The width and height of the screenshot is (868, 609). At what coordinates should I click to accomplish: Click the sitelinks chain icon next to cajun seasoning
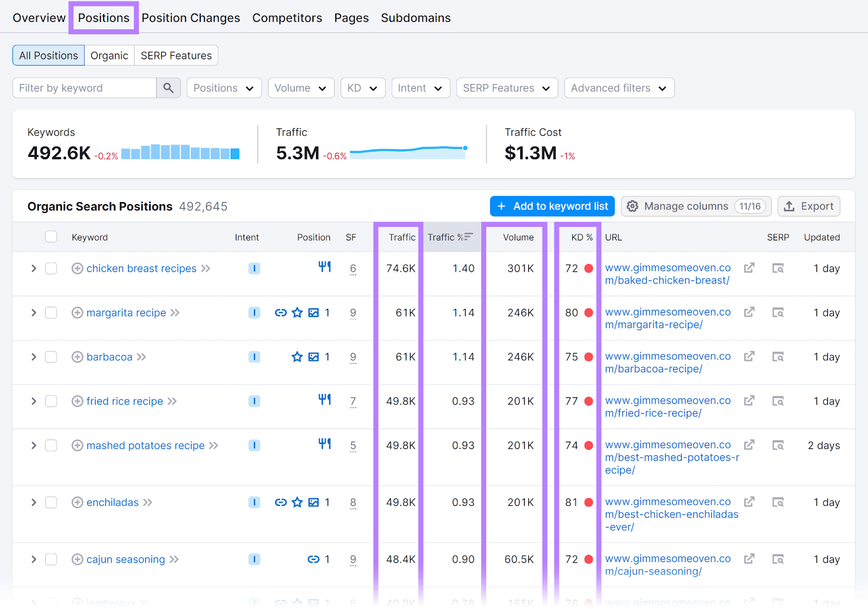pos(312,559)
